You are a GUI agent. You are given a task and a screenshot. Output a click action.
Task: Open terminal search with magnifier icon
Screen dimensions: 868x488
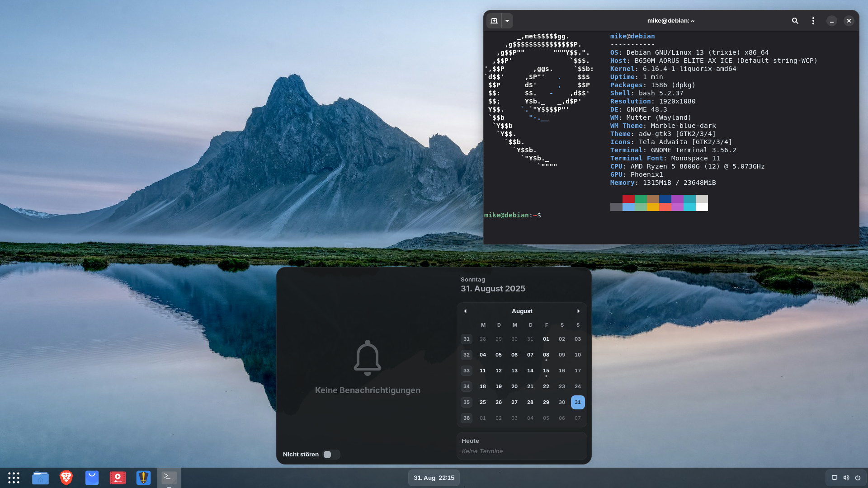click(x=795, y=21)
